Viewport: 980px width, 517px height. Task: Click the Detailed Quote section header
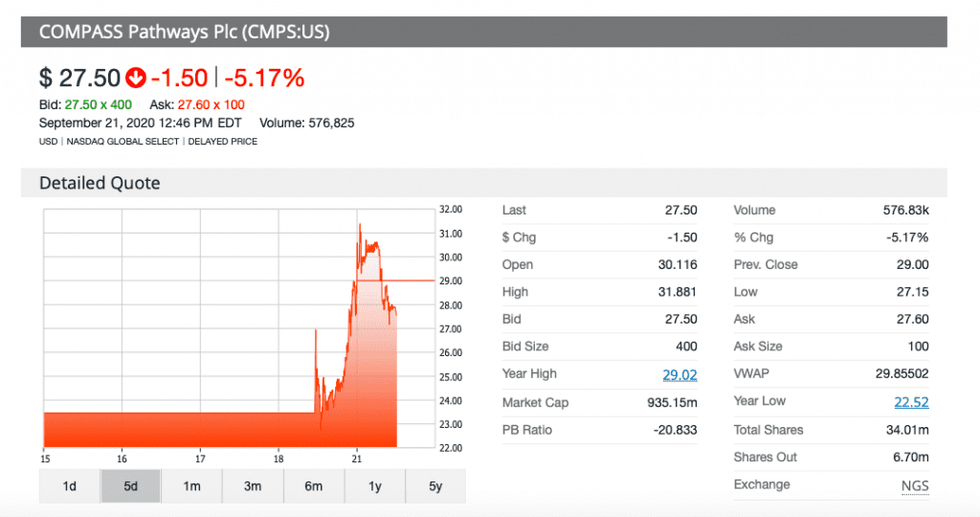[99, 183]
